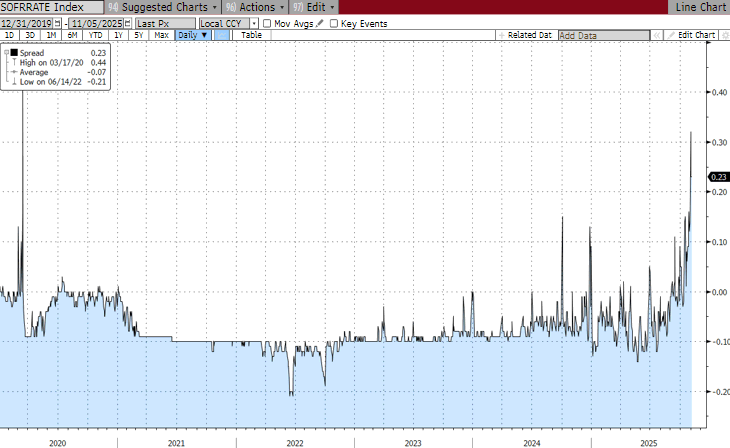Switch to the Table tab
730x448 pixels.
pyautogui.click(x=250, y=35)
